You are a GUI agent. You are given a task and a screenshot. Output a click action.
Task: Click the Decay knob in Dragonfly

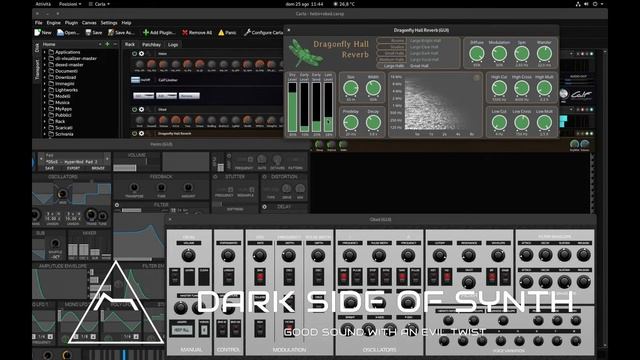[373, 122]
